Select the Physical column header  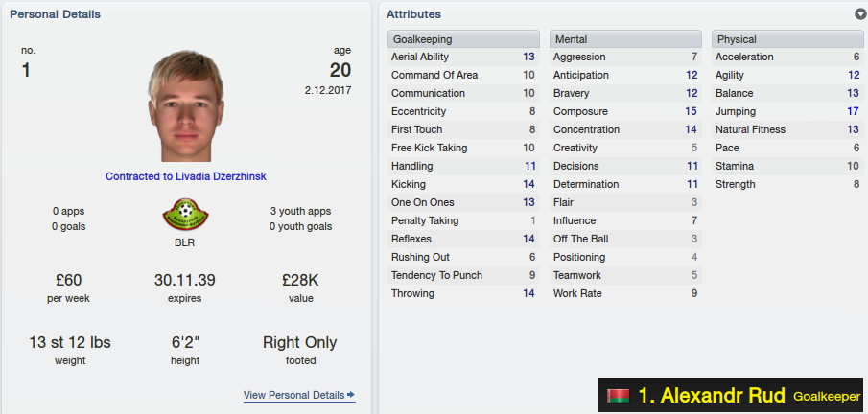point(787,39)
